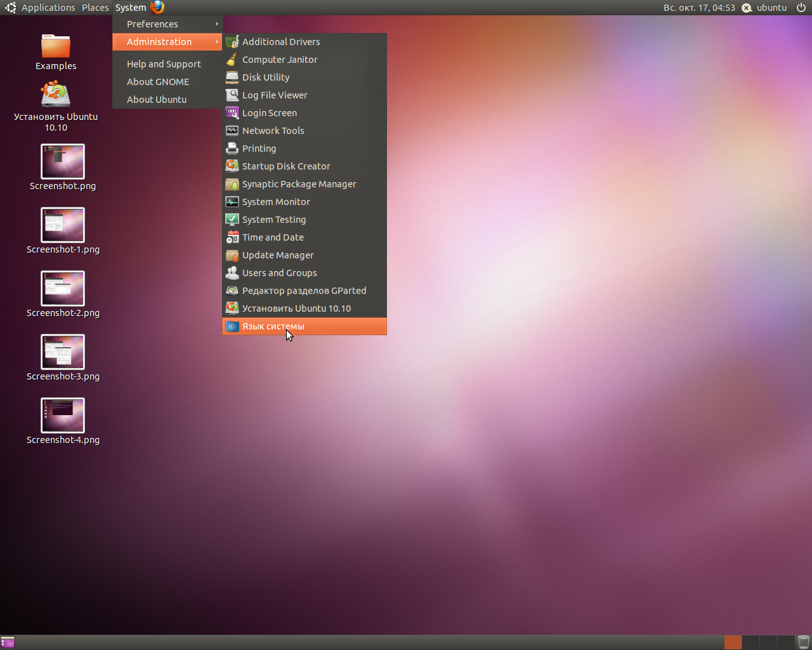This screenshot has width=812, height=650.
Task: Choose About Ubuntu
Action: 167,100
